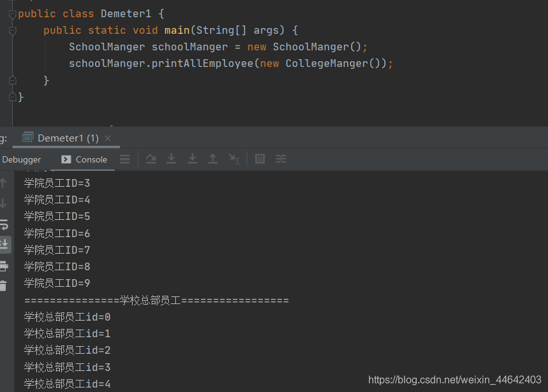Screen dimensions: 548x392
Task: Click console line '学校总部员工id=4'
Action: pyautogui.click(x=67, y=384)
